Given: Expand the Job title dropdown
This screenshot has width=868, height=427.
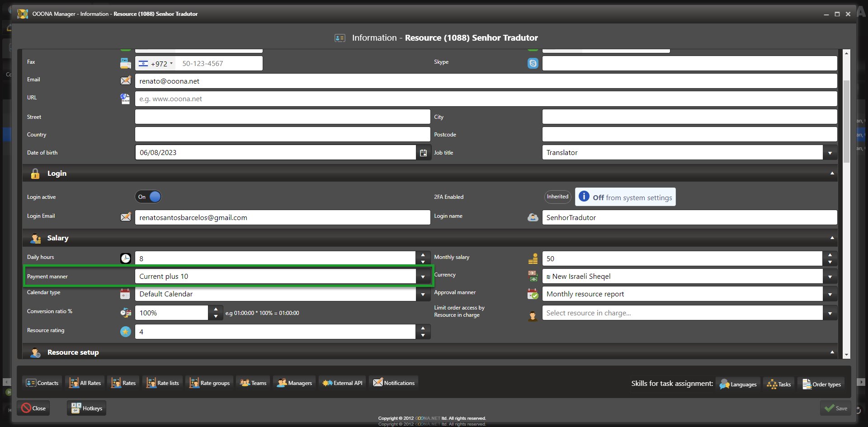Looking at the screenshot, I should pos(830,153).
